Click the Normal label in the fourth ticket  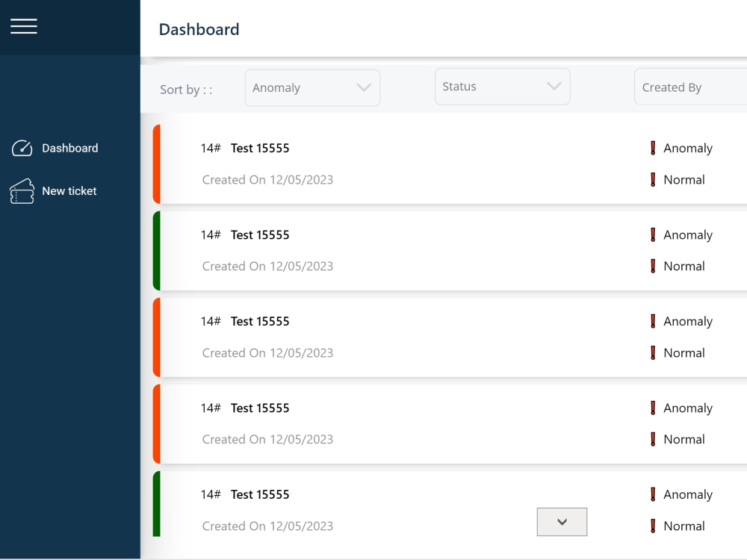coord(684,439)
